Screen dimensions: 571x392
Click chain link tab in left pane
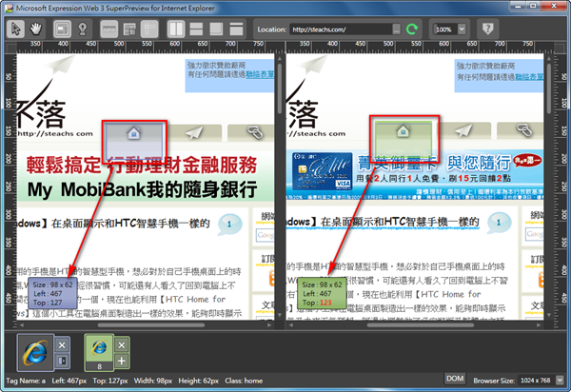click(x=251, y=133)
